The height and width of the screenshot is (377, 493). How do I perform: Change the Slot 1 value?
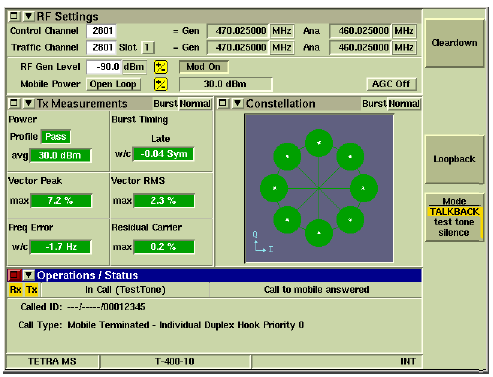(x=147, y=48)
